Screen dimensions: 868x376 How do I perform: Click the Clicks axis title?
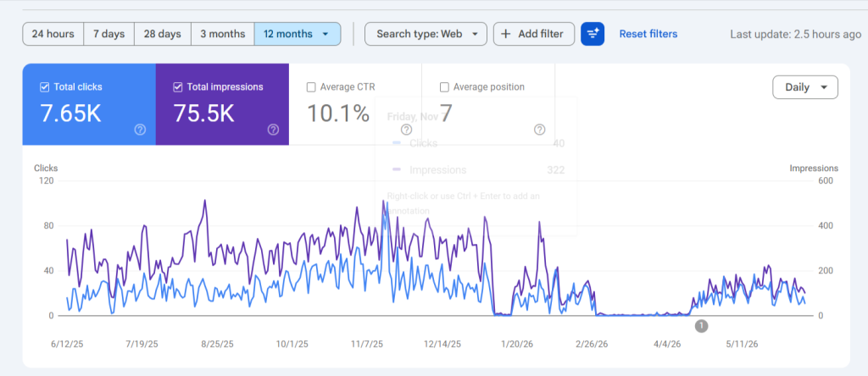coord(46,168)
